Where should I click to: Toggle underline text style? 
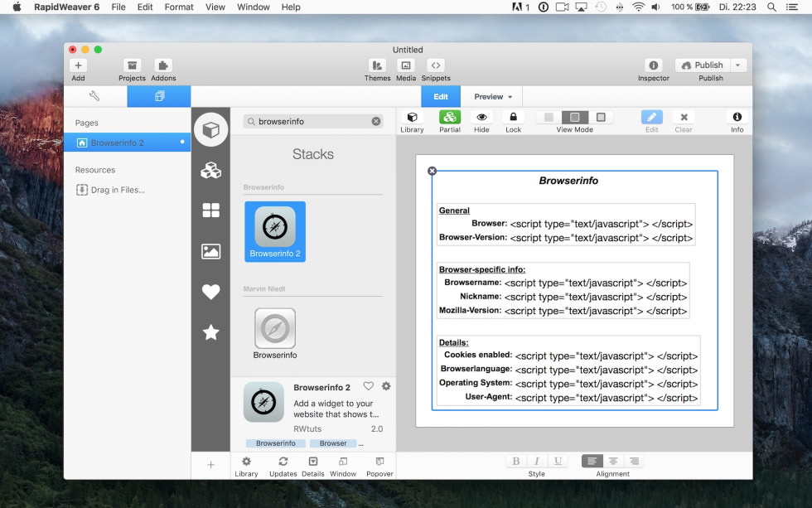(x=558, y=461)
